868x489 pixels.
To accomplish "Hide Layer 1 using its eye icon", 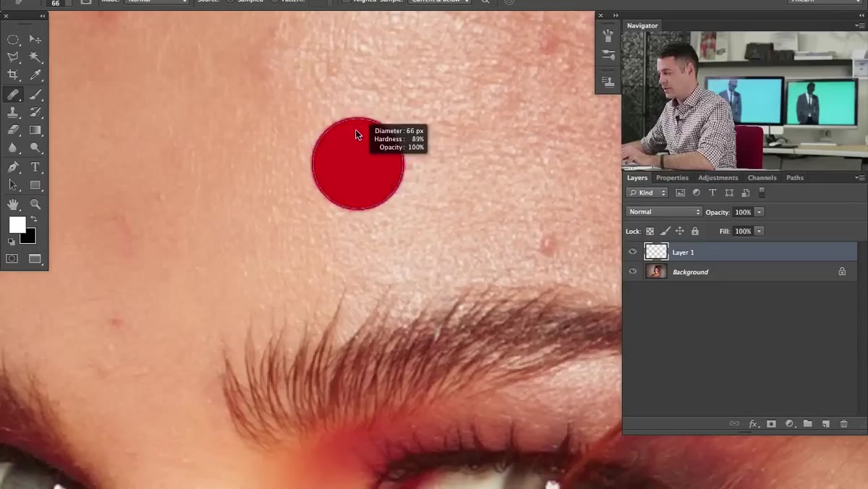I will click(x=633, y=252).
